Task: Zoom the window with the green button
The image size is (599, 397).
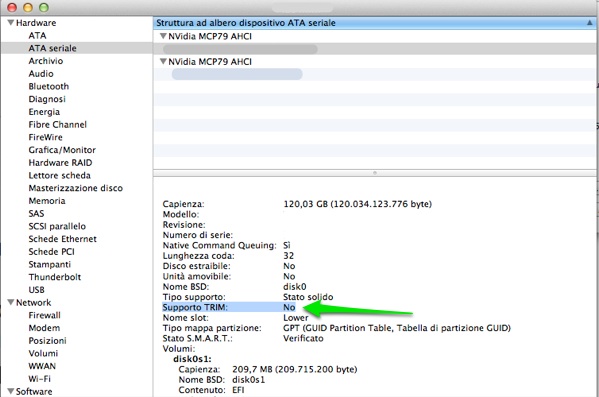Action: pos(44,7)
